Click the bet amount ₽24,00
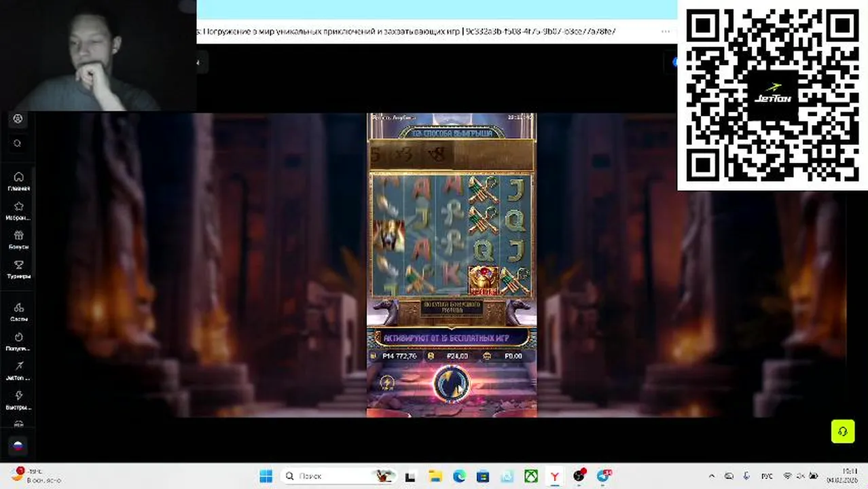 point(458,356)
